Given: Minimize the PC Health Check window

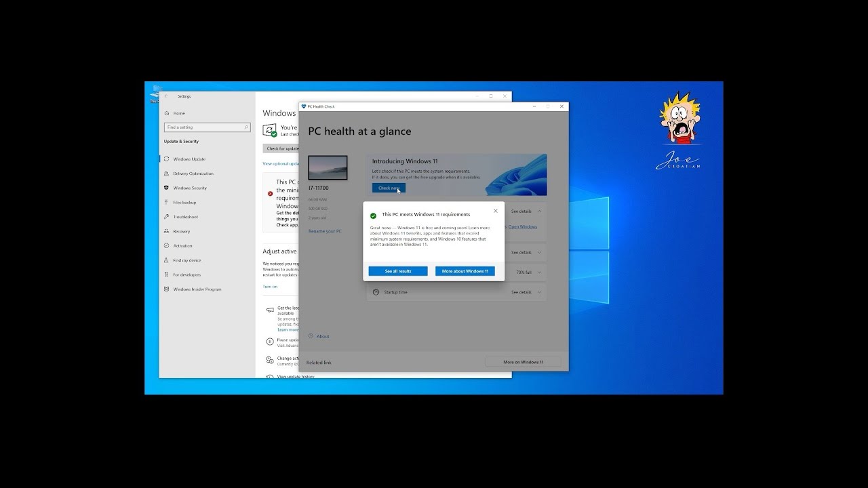Looking at the screenshot, I should [x=534, y=106].
